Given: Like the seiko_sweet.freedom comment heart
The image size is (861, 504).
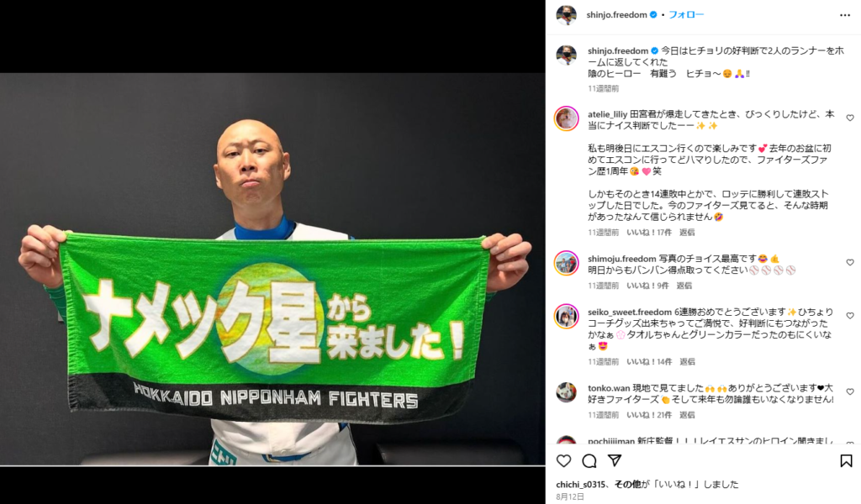Looking at the screenshot, I should 850,315.
